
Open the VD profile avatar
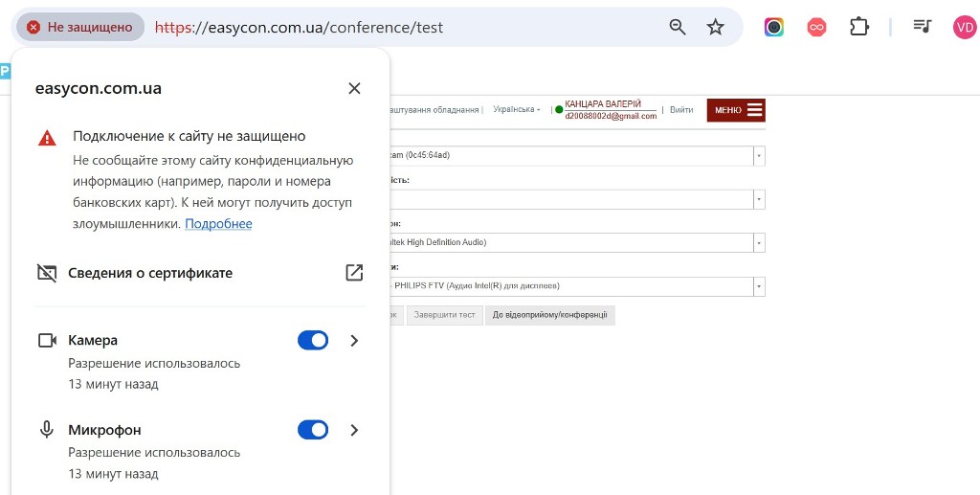[x=964, y=27]
